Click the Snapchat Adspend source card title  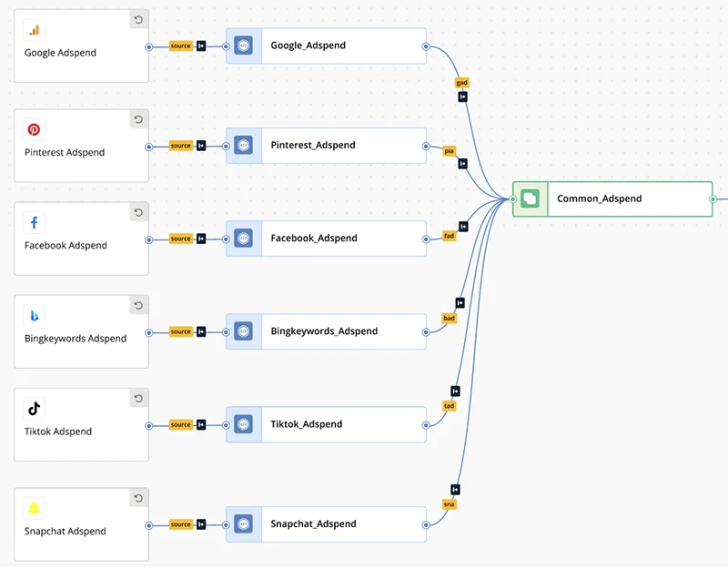click(x=65, y=531)
